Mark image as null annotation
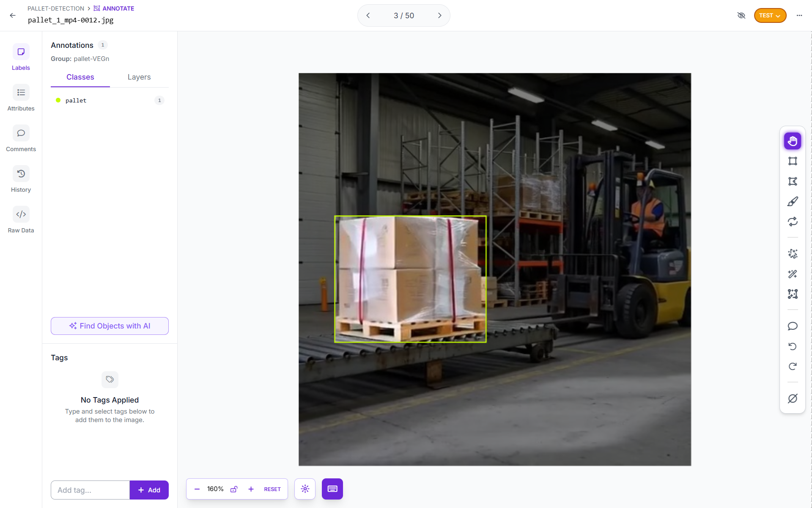This screenshot has width=812, height=508. click(793, 398)
